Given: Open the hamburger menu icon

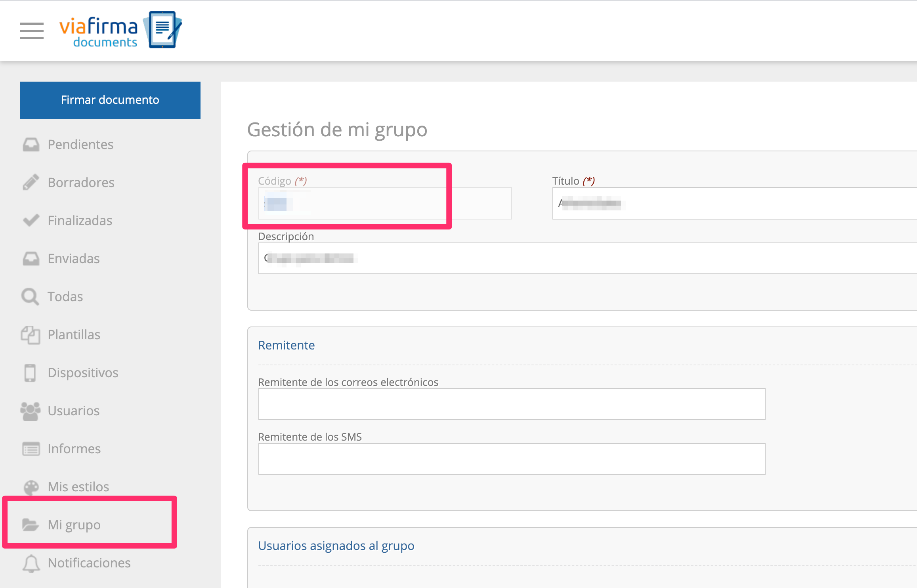Looking at the screenshot, I should click(x=32, y=31).
